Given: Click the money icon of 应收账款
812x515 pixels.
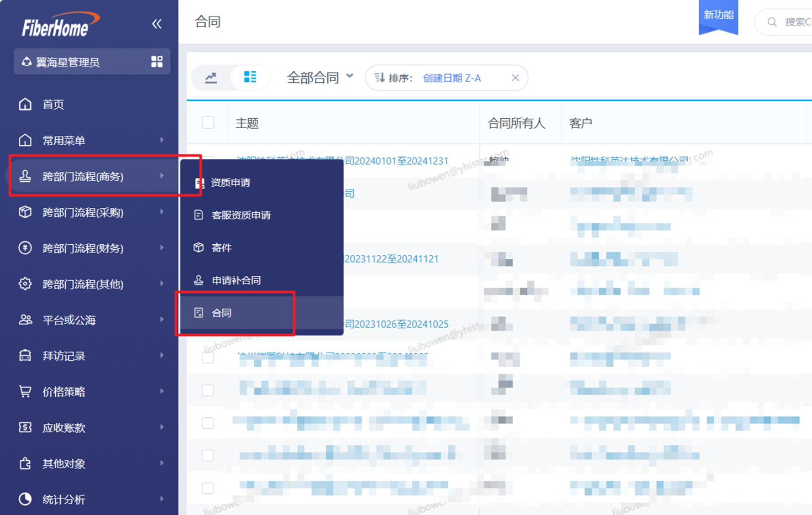Looking at the screenshot, I should pyautogui.click(x=25, y=427).
